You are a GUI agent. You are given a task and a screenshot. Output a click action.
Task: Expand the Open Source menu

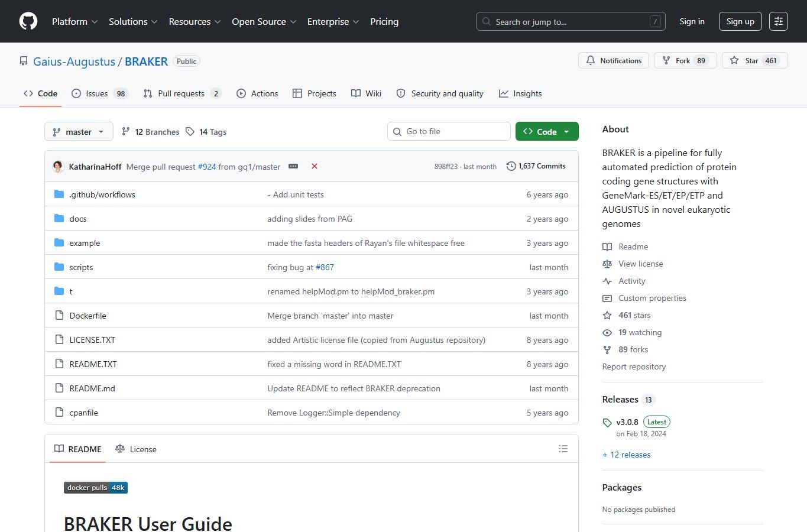264,21
